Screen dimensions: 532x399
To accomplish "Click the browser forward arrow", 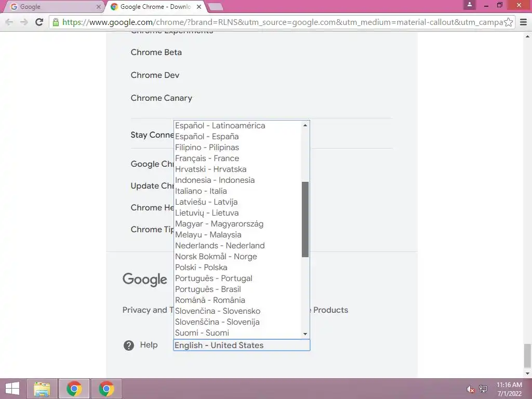I will [x=24, y=22].
